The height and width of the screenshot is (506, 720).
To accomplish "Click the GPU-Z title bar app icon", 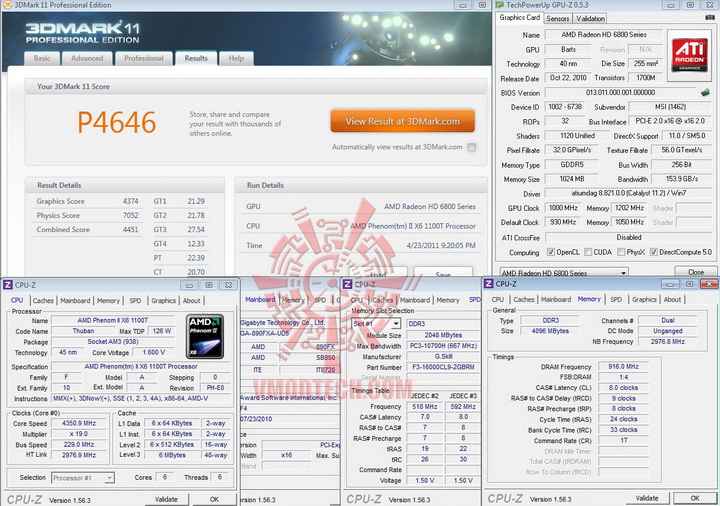I will coord(499,5).
